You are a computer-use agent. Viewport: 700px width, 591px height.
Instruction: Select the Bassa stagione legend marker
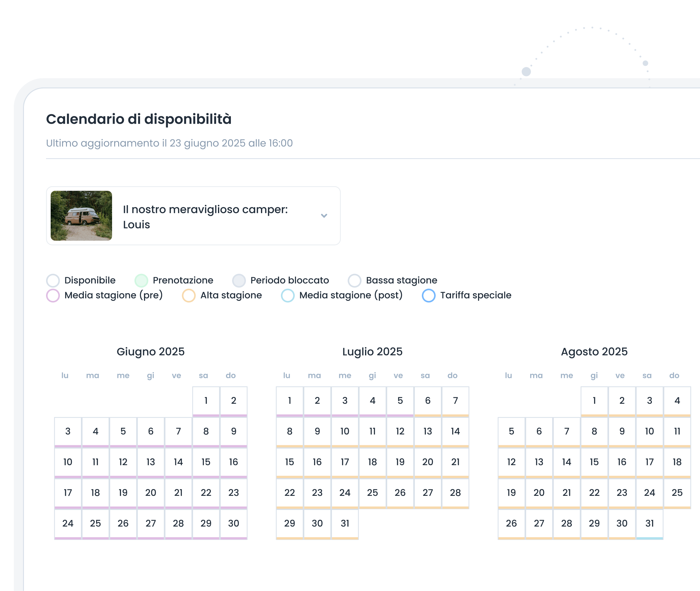(354, 280)
